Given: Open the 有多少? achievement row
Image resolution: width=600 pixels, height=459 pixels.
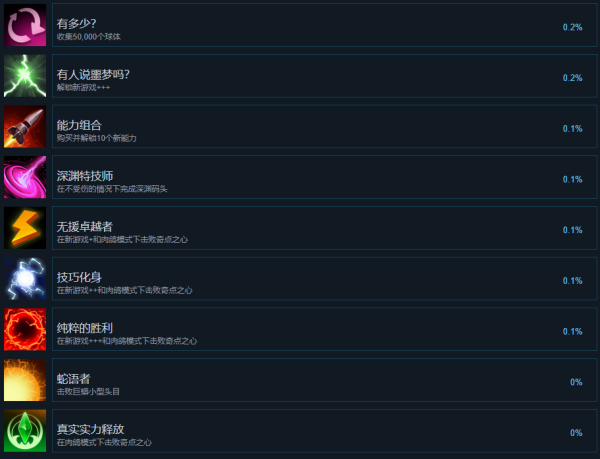Looking at the screenshot, I should (x=324, y=25).
